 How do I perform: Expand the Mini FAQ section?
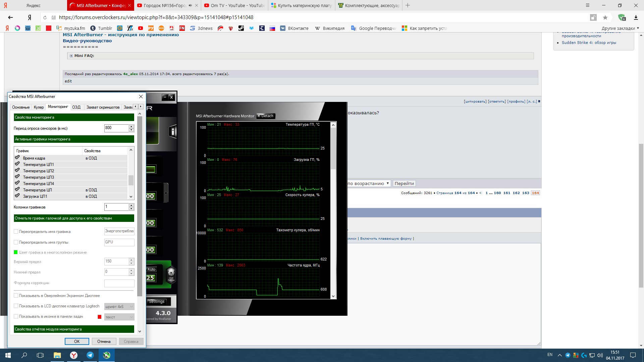point(71,56)
